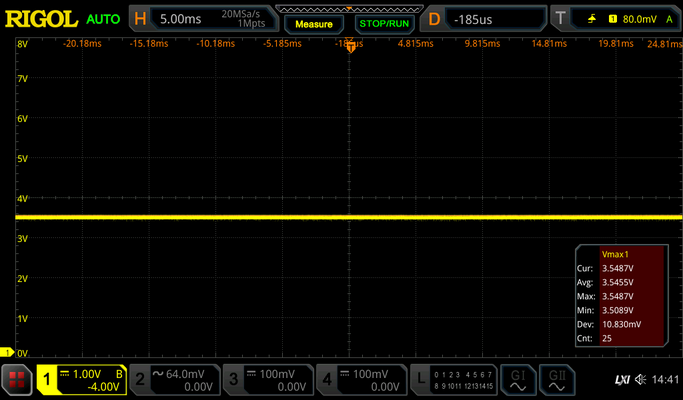
Task: Open the logic analyzer L channel panel
Action: click(421, 380)
